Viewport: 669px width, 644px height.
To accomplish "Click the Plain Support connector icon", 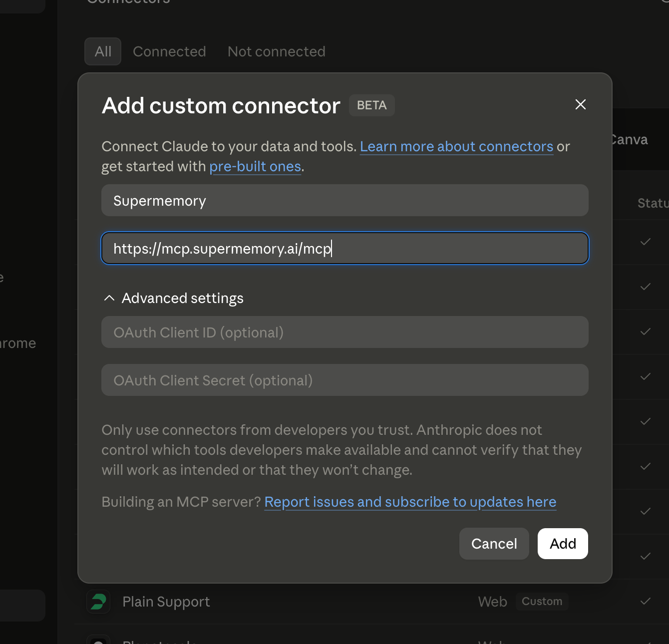I will coord(98,602).
